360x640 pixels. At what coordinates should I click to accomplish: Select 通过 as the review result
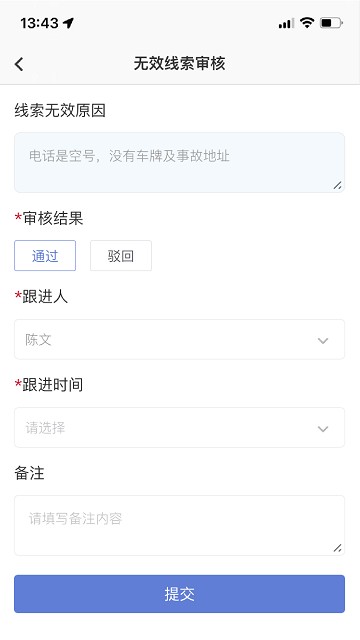[x=45, y=256]
